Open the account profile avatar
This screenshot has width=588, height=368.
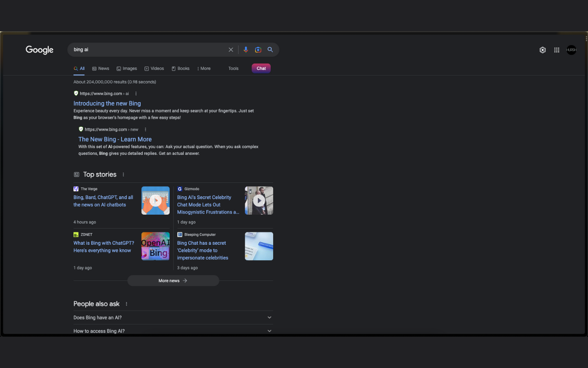(571, 50)
